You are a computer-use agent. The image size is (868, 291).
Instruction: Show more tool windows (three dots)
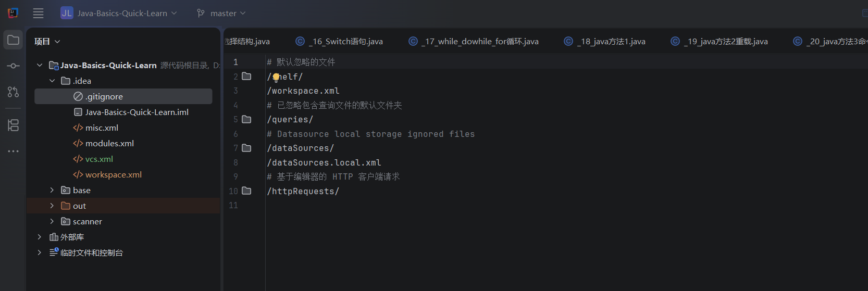click(13, 151)
